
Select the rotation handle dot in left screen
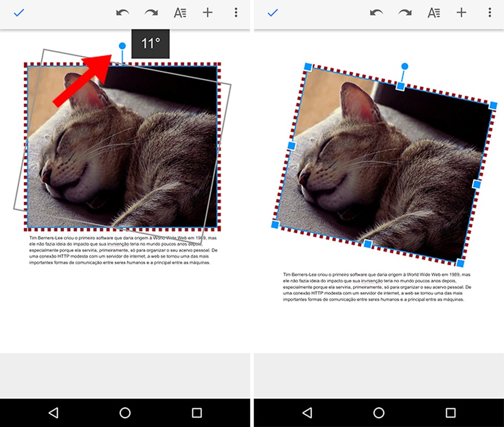122,46
